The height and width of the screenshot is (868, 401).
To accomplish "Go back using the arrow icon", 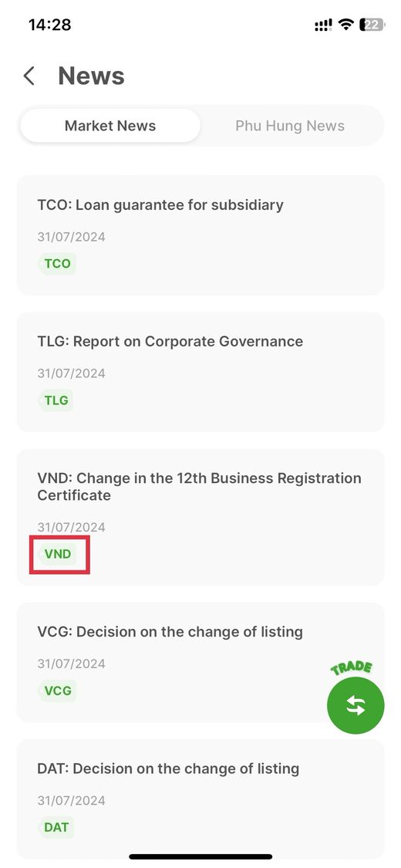I will [29, 76].
